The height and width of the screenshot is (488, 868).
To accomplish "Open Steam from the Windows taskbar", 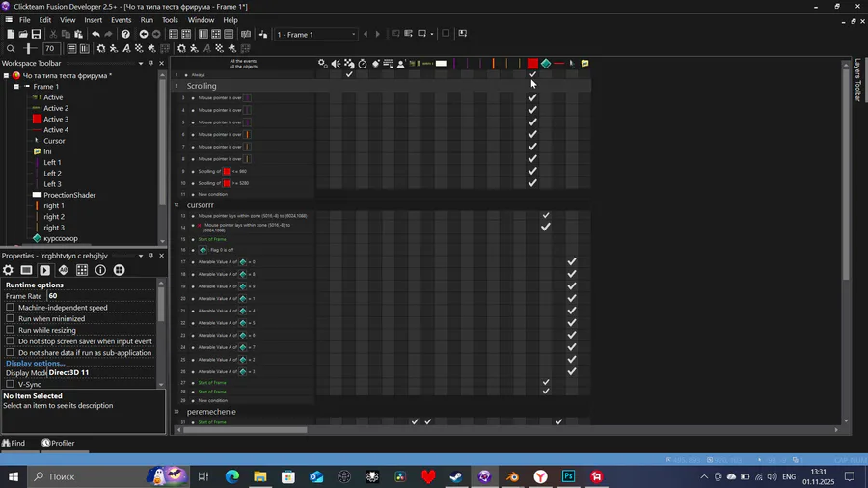I will (456, 476).
